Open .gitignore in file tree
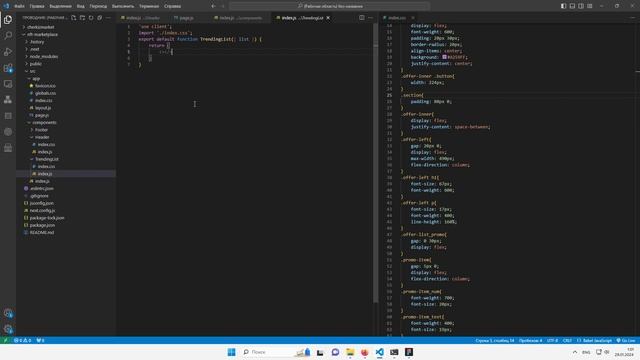 click(x=39, y=196)
